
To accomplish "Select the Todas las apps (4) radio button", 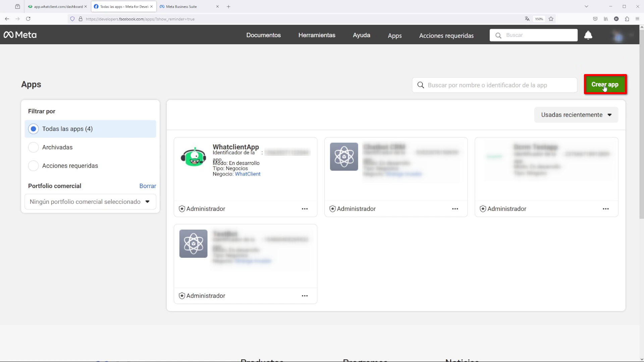I will pyautogui.click(x=33, y=129).
